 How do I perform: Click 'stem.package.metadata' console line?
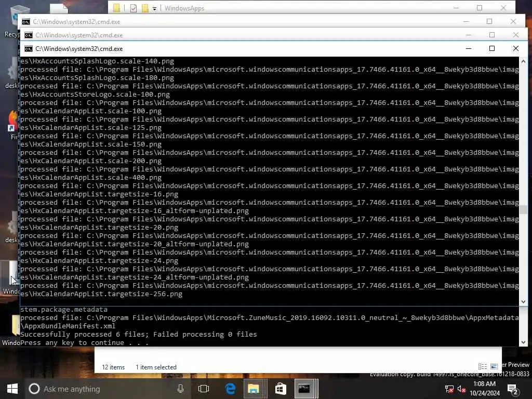pyautogui.click(x=64, y=310)
